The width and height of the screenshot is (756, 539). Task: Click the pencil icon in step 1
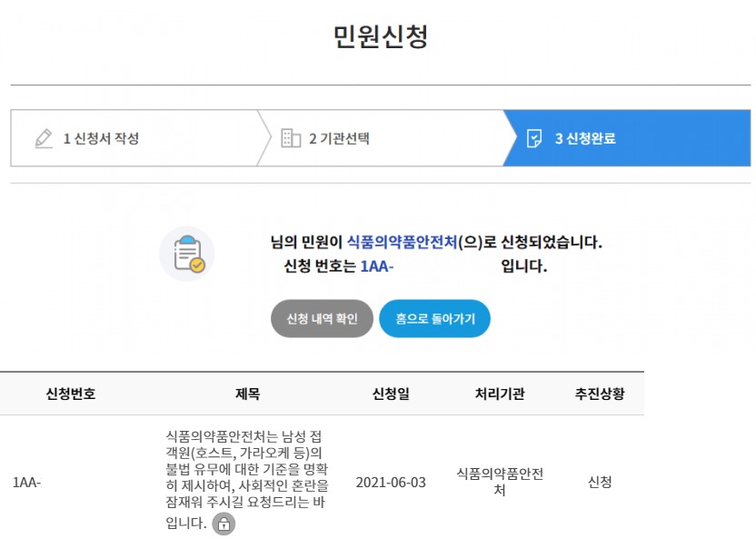[44, 139]
